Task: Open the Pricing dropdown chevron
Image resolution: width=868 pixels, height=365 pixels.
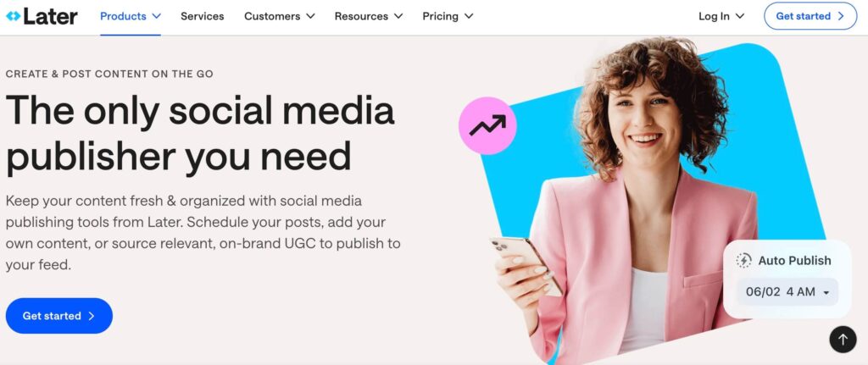Action: point(469,16)
